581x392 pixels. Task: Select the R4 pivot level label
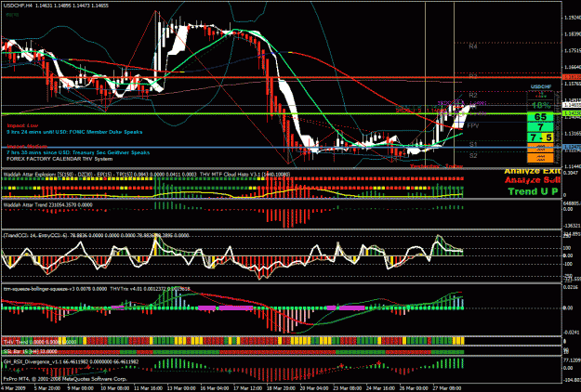click(x=473, y=46)
